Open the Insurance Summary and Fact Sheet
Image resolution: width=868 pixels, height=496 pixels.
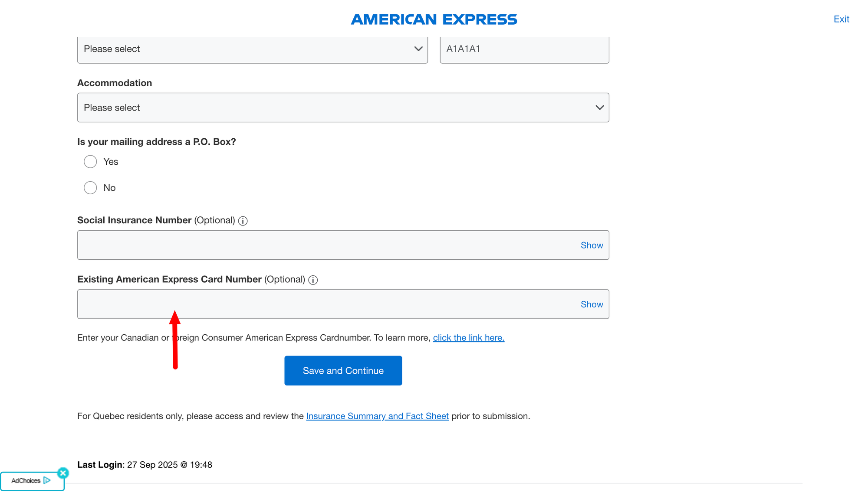[x=377, y=416]
